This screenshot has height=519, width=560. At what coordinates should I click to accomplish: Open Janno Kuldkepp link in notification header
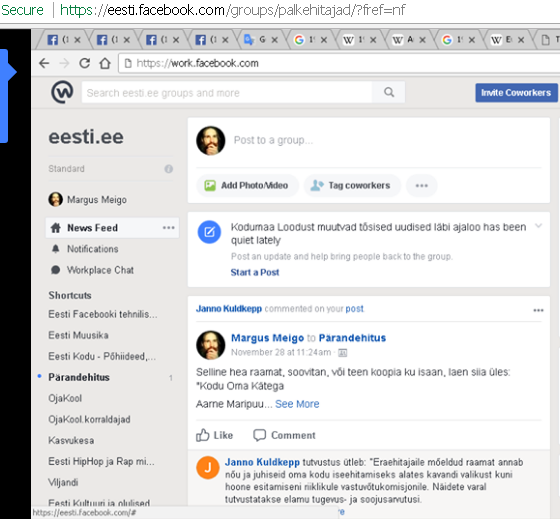[229, 309]
